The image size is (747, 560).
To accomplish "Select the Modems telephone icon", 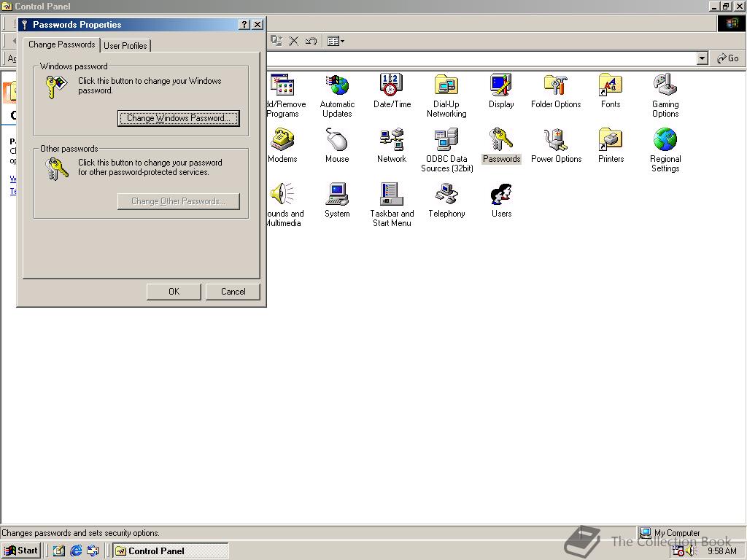I will [x=282, y=140].
